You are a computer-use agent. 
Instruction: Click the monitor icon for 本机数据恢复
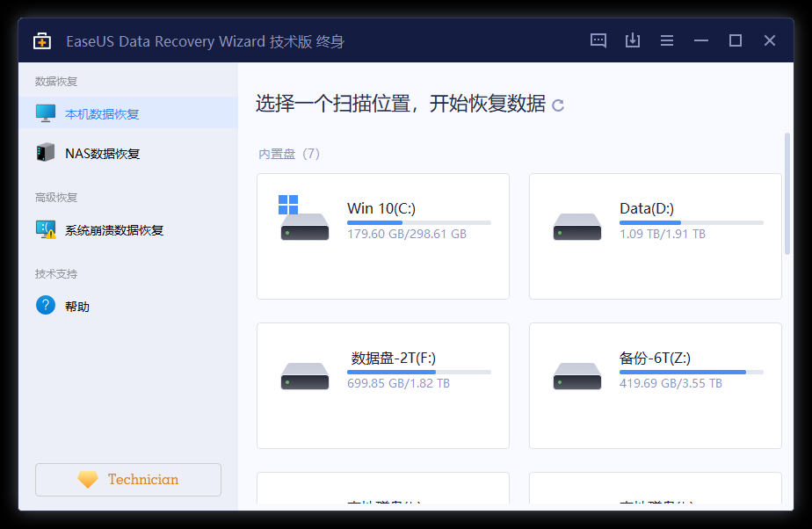click(x=46, y=113)
